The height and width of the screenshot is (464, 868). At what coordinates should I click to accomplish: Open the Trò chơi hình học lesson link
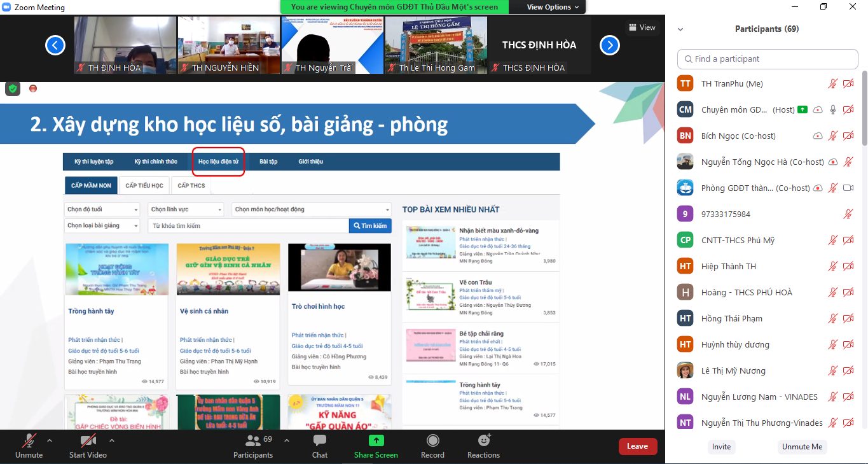[318, 306]
